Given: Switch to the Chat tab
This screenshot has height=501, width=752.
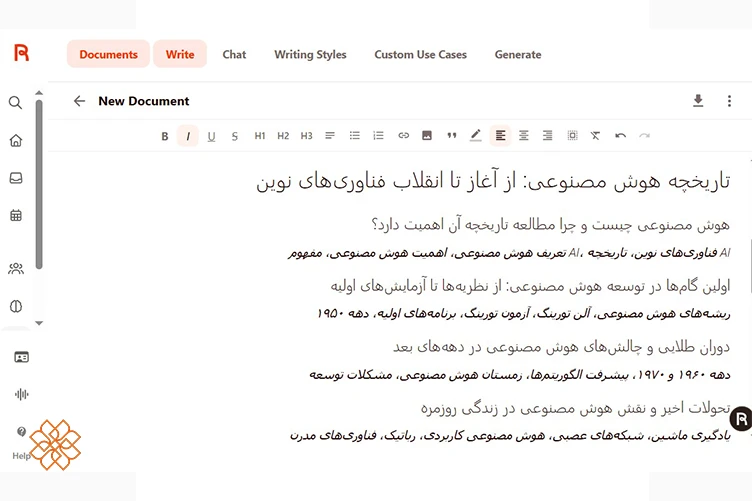Looking at the screenshot, I should [x=234, y=55].
